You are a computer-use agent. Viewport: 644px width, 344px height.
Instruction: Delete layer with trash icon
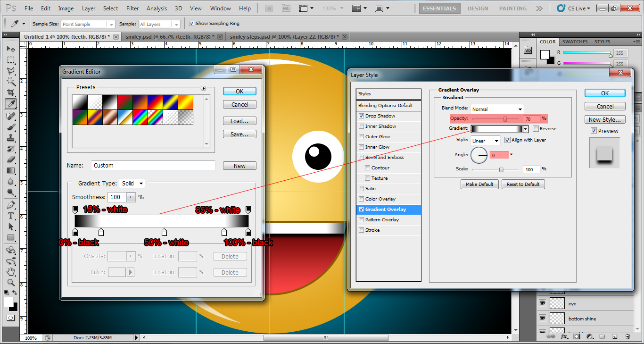coord(627,336)
